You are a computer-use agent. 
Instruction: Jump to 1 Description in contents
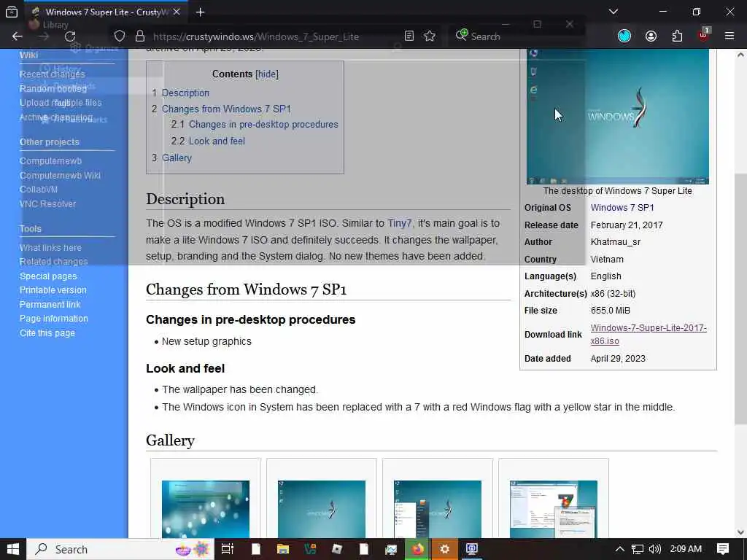pos(181,93)
